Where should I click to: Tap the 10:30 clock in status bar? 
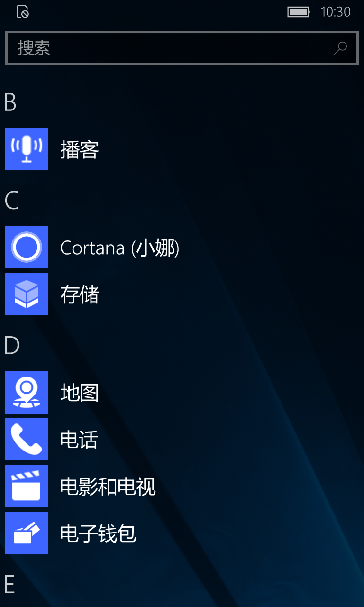pyautogui.click(x=336, y=12)
